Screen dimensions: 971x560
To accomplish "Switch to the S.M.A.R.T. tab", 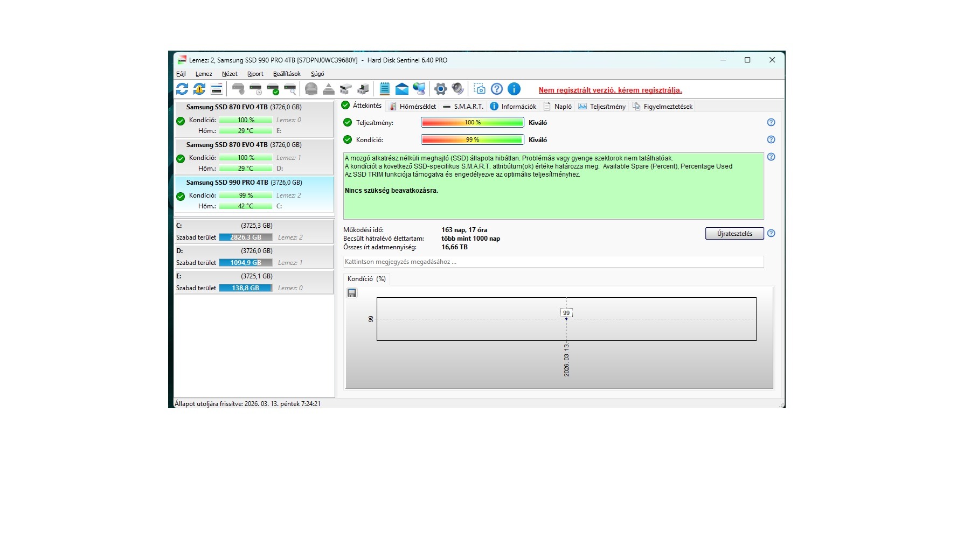I will (463, 107).
